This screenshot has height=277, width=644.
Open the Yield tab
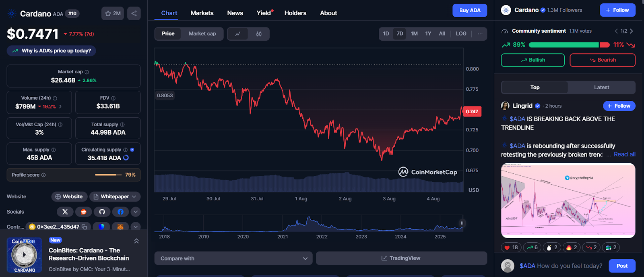[x=264, y=13]
